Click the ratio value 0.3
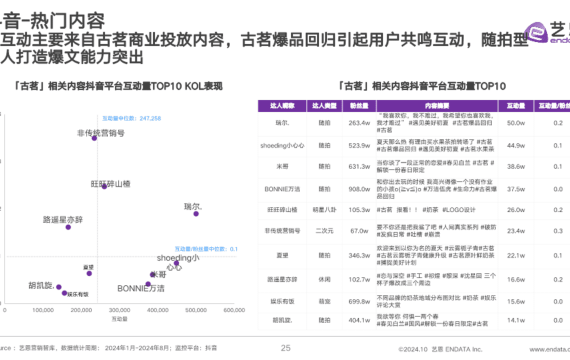 pos(558,231)
